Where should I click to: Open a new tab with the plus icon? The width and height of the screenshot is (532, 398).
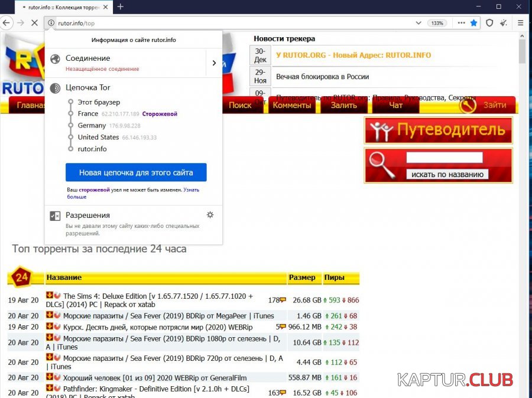pyautogui.click(x=120, y=6)
